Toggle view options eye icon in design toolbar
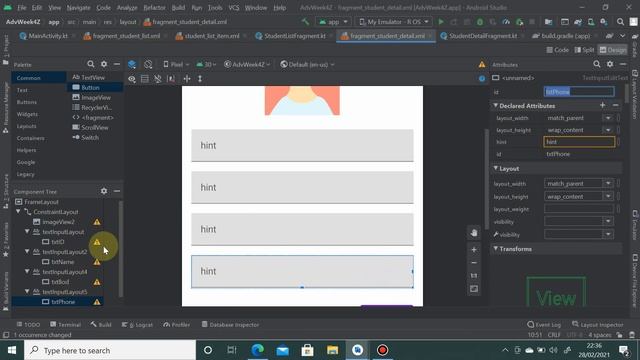Image resolution: width=640 pixels, height=360 pixels. 132,79
